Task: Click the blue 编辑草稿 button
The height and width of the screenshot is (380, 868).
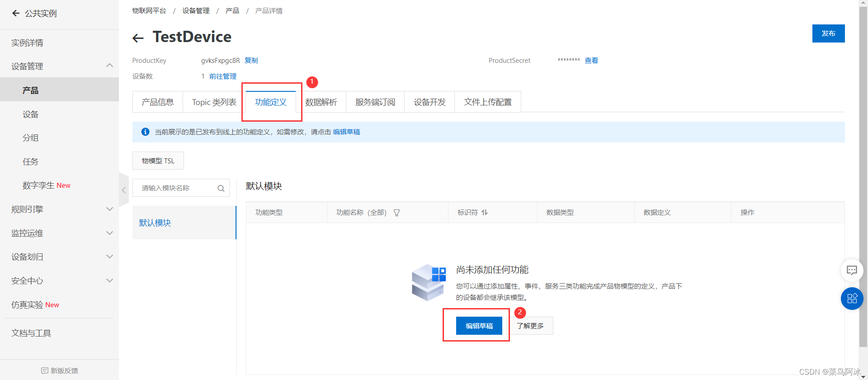Action: 479,326
